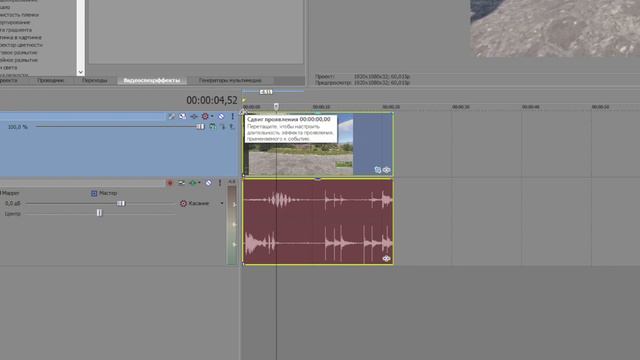The image size is (640, 360).
Task: Open the video track FX icon
Action: pos(182,116)
